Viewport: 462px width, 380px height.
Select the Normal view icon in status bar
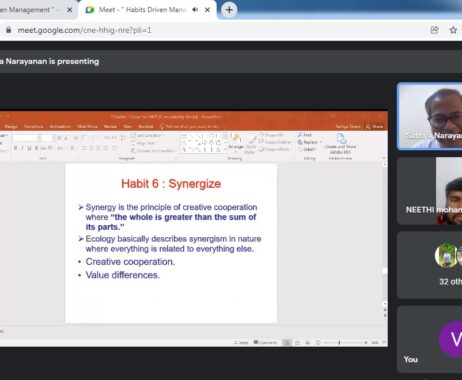[x=286, y=342]
